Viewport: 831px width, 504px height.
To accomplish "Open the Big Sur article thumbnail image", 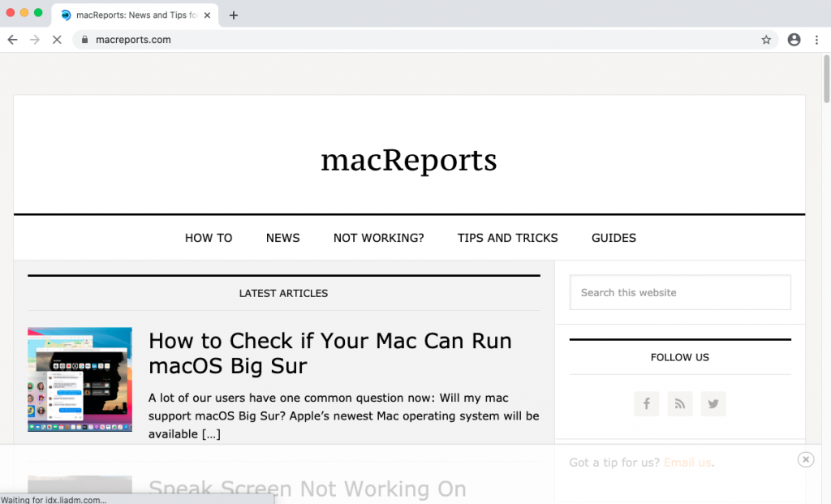I will pos(80,380).
